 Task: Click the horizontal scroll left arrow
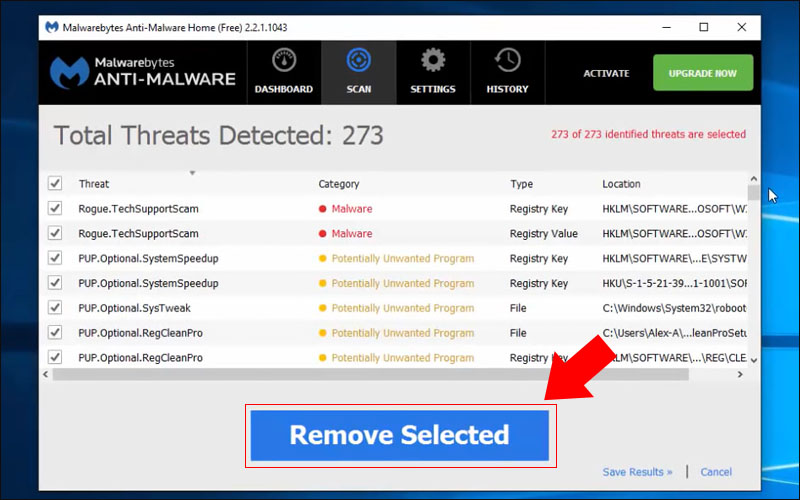tap(45, 374)
